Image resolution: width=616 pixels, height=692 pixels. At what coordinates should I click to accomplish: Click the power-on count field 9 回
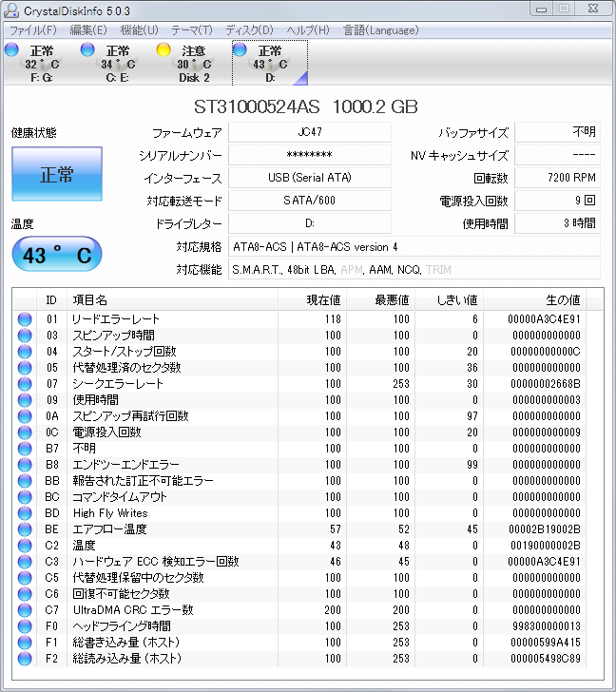click(557, 201)
